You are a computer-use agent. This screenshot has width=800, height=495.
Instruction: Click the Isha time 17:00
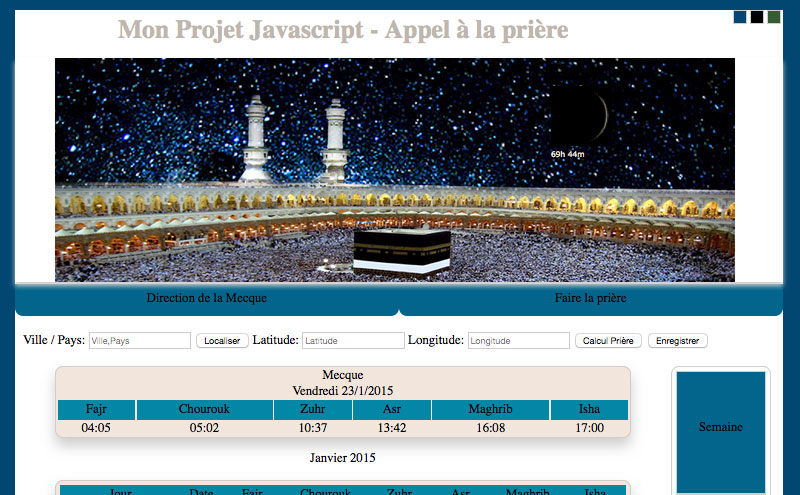589,428
